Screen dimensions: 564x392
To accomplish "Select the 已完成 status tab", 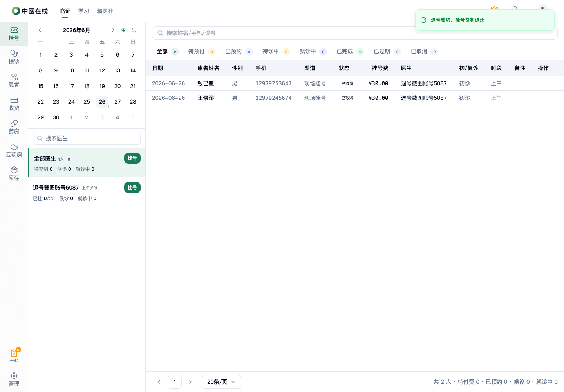I will [x=350, y=51].
